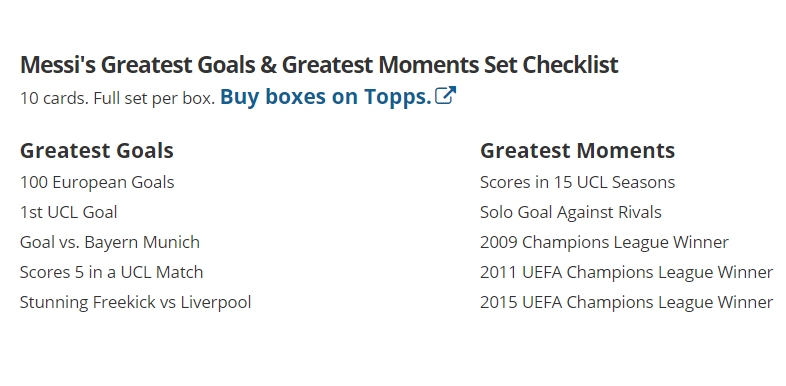This screenshot has width=786, height=386.
Task: Select Goal vs. Bayern Munich item
Action: point(110,242)
